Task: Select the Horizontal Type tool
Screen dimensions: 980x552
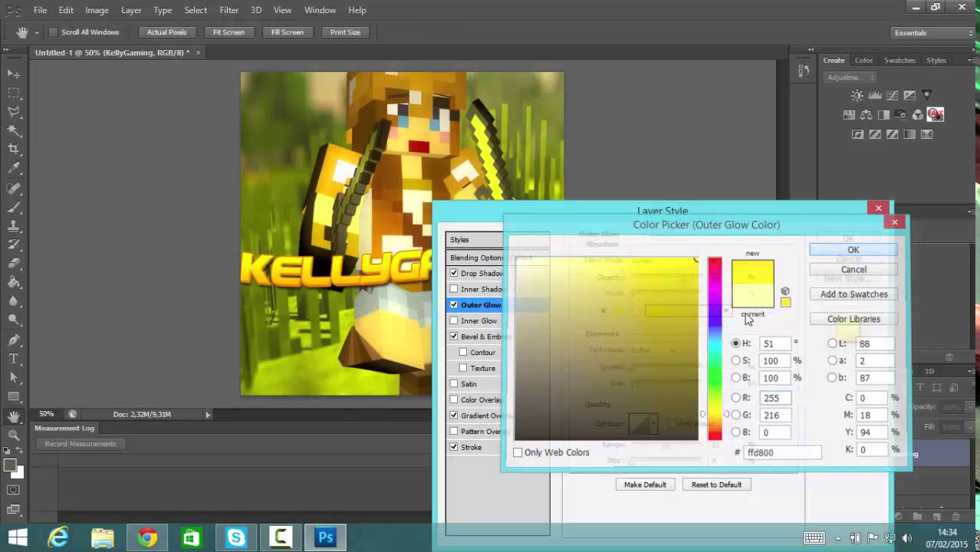Action: [14, 359]
